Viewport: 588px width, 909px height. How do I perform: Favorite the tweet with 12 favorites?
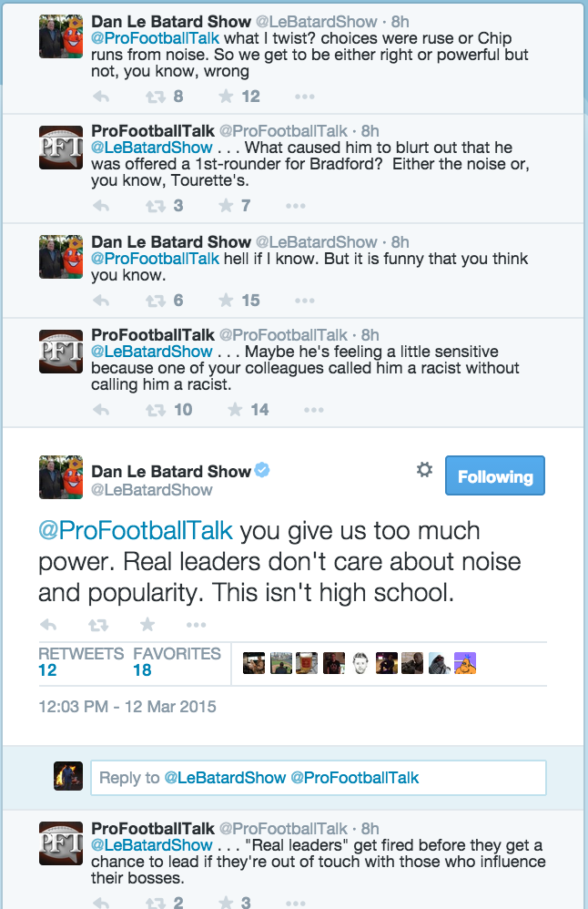pyautogui.click(x=228, y=97)
